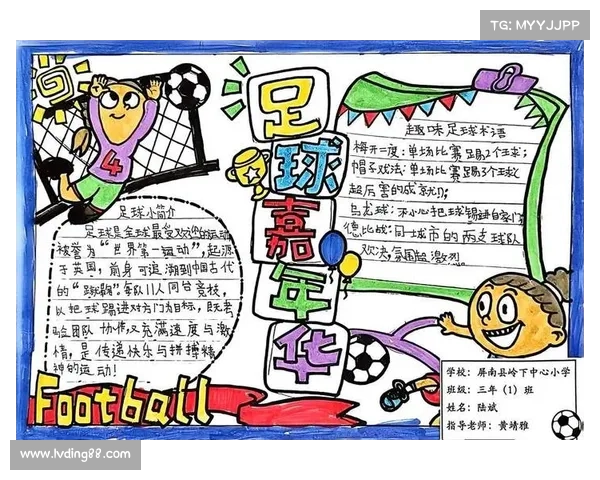
Task: Click the purple clip atop the green scroll
Action: coord(505,77)
